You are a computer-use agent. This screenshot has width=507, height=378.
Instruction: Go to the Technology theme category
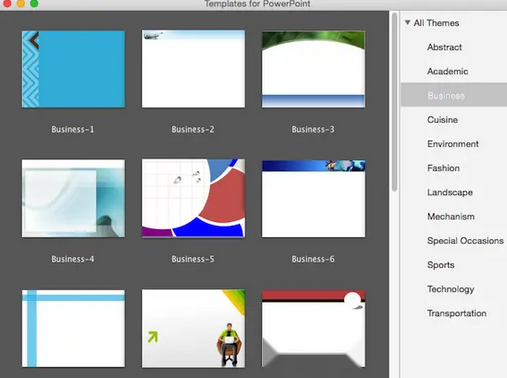tap(451, 289)
